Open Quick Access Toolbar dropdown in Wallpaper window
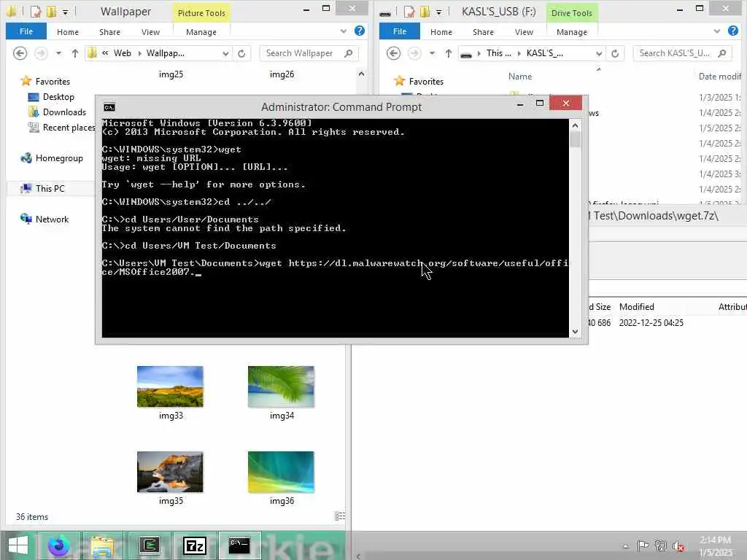This screenshot has height=560, width=747. coord(65,12)
